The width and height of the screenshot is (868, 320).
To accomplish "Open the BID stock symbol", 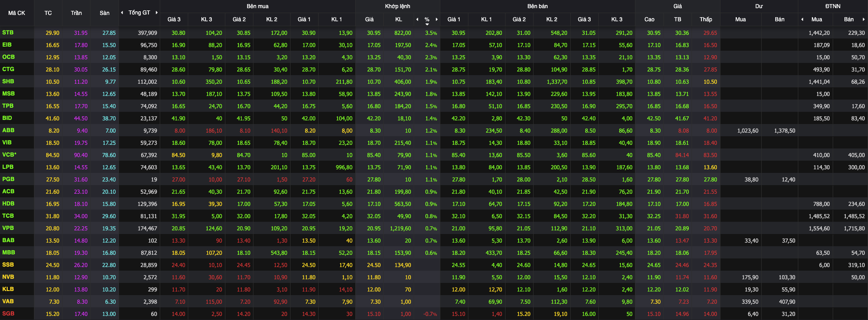I will [x=7, y=118].
